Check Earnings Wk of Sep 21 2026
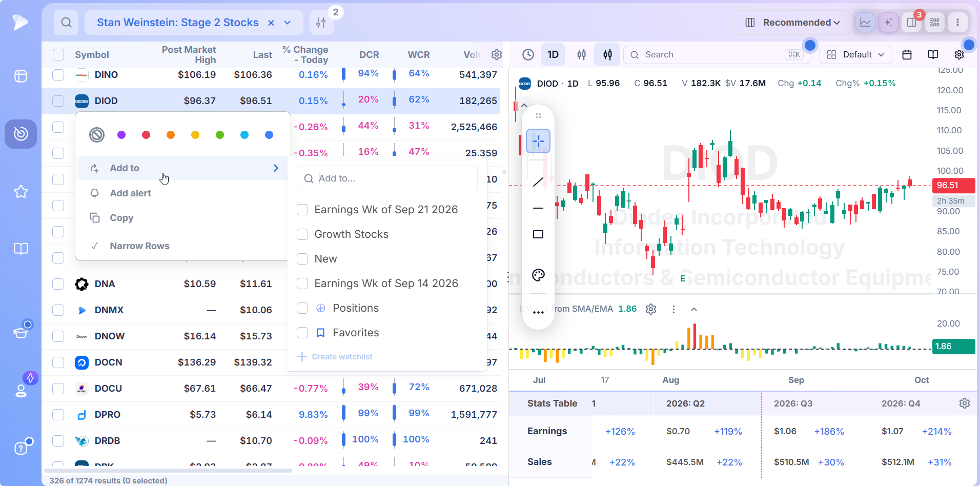 pyautogui.click(x=302, y=210)
